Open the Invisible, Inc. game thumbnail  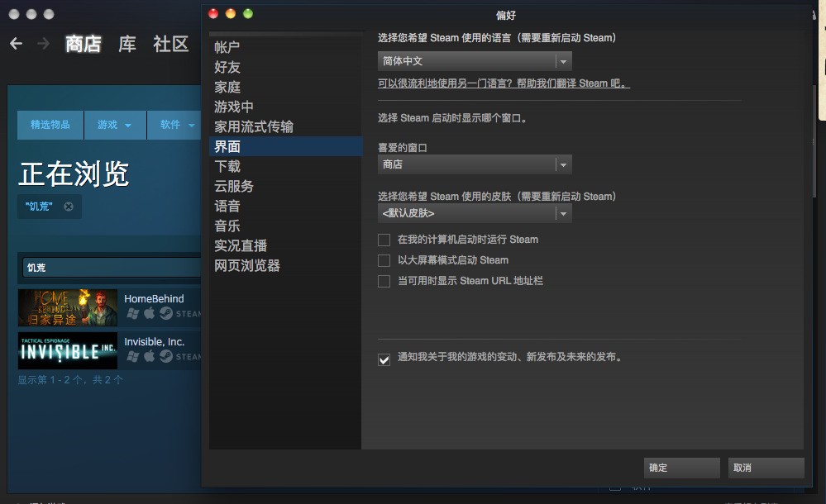point(68,351)
